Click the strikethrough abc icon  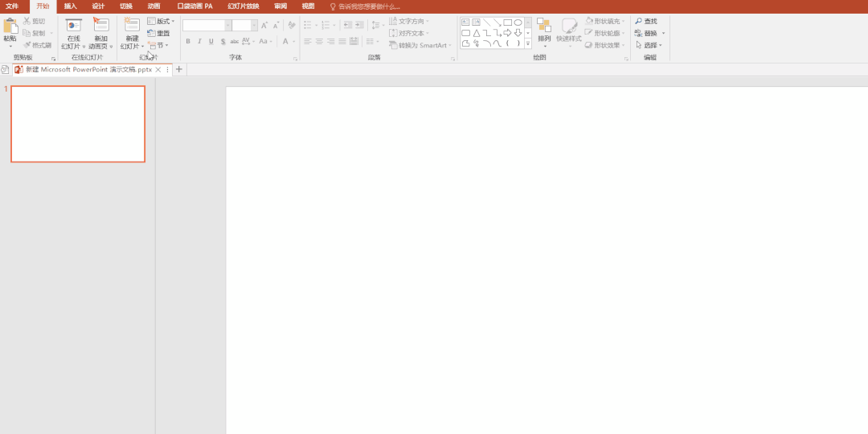click(234, 42)
